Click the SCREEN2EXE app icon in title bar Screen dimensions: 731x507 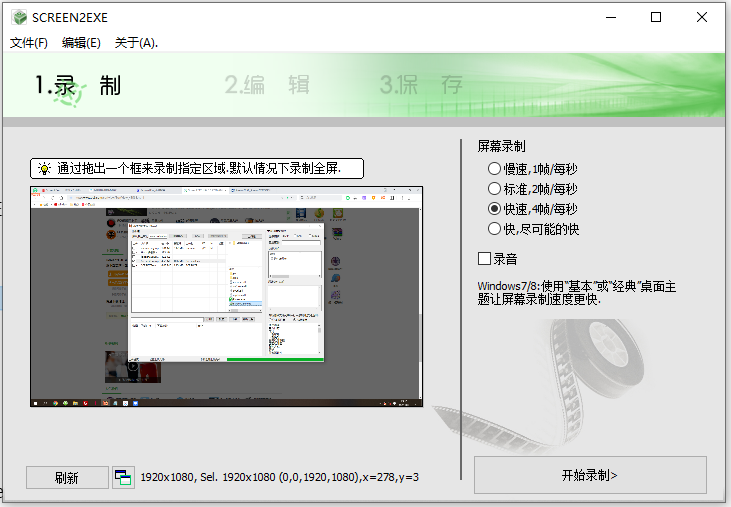pyautogui.click(x=20, y=18)
